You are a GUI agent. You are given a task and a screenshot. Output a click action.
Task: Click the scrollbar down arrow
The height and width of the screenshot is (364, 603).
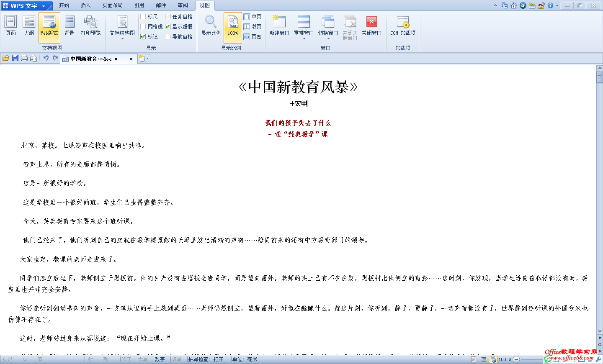[600, 332]
